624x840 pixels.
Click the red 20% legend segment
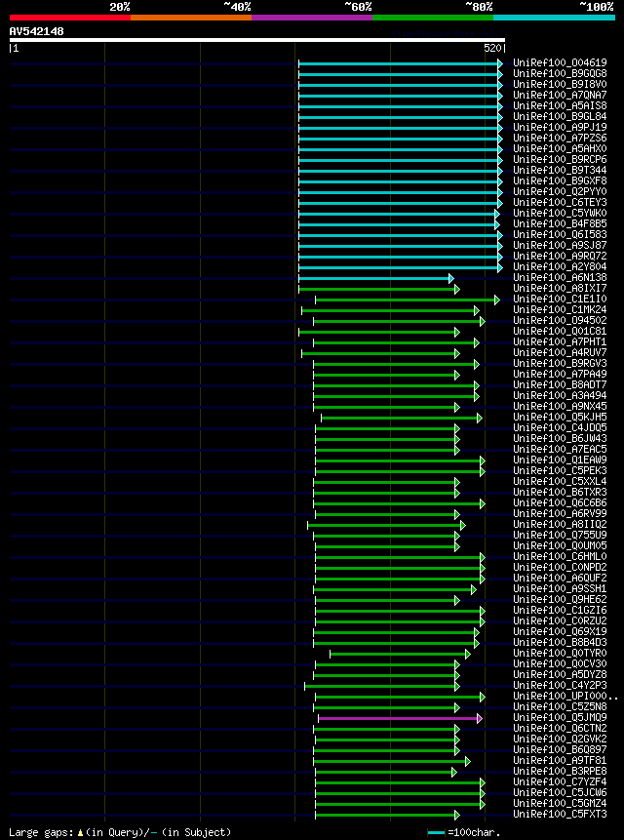click(70, 18)
